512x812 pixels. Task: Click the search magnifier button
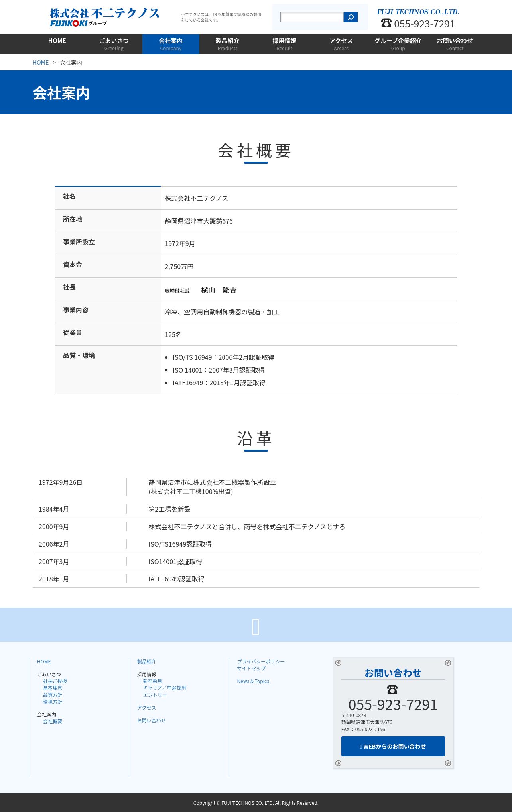(x=351, y=17)
